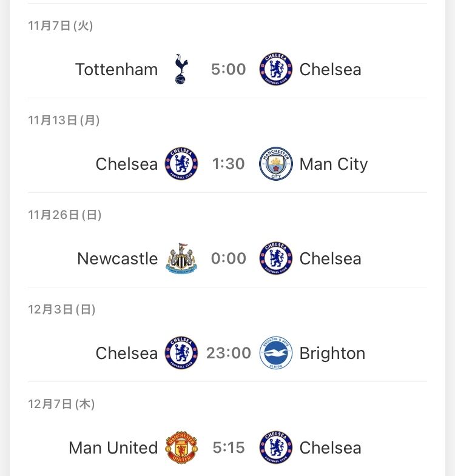Screen dimensions: 455x476
Task: Click Chelsea crest in the Man United match
Action: point(276,448)
